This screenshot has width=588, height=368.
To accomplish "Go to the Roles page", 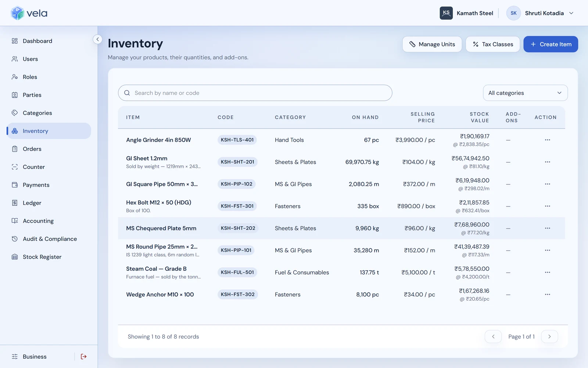I will coord(49,77).
